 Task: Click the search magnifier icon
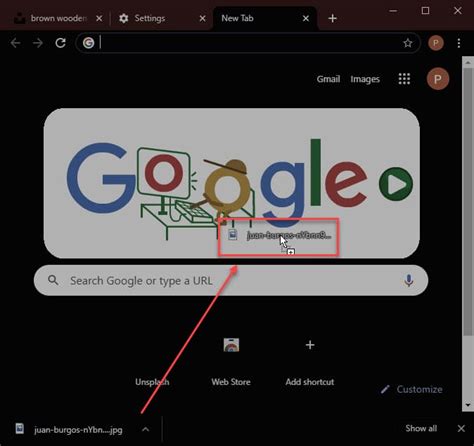53,280
